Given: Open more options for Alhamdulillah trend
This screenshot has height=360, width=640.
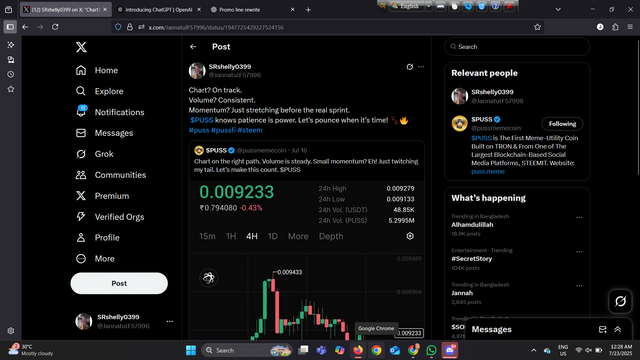Looking at the screenshot, I should pos(579,218).
